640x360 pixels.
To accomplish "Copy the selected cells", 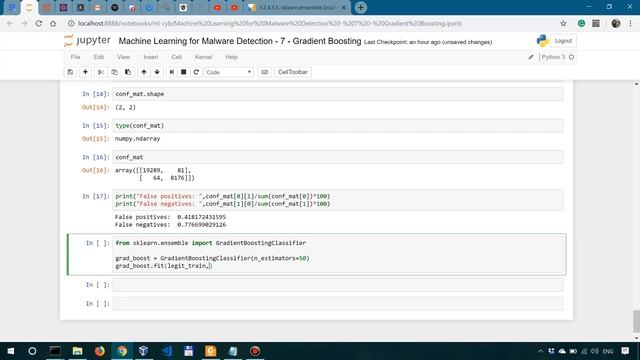I will coord(114,72).
